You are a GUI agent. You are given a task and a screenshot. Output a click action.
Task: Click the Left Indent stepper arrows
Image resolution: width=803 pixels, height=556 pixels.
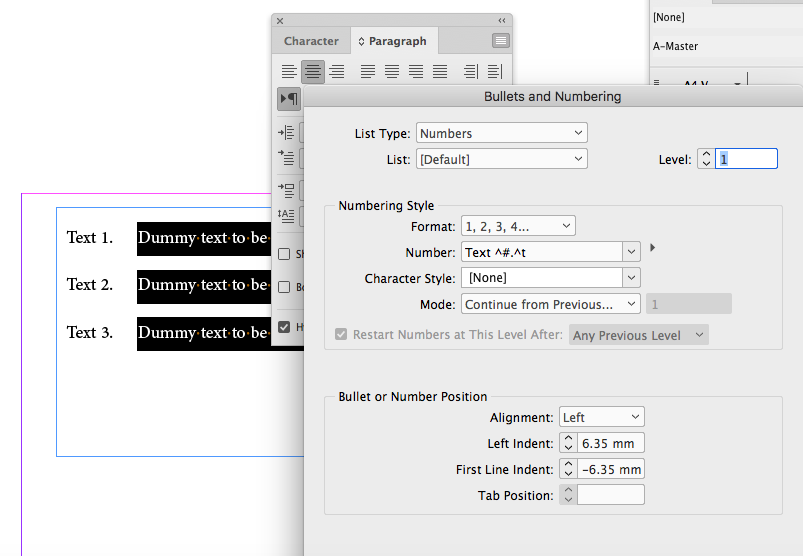click(x=568, y=443)
